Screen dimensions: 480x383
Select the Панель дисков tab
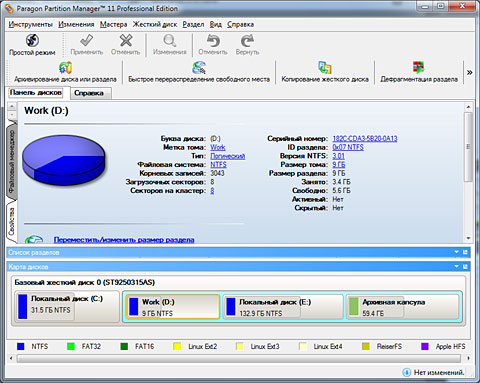pyautogui.click(x=36, y=93)
